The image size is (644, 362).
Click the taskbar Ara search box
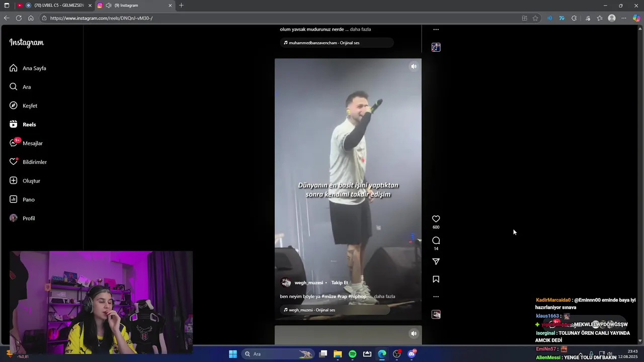pos(278,354)
